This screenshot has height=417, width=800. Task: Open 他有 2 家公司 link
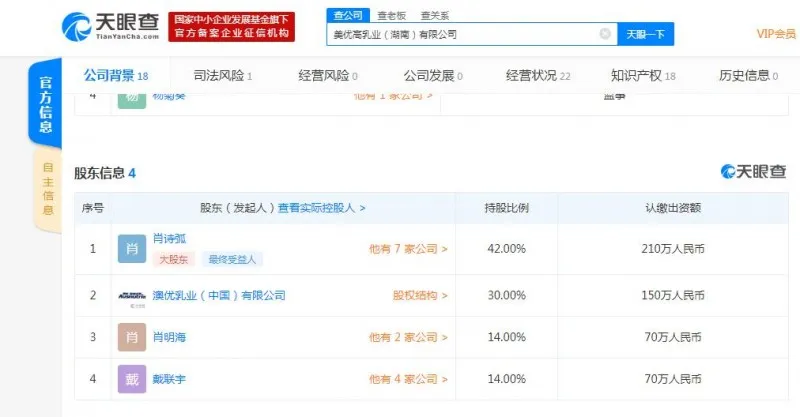click(408, 337)
